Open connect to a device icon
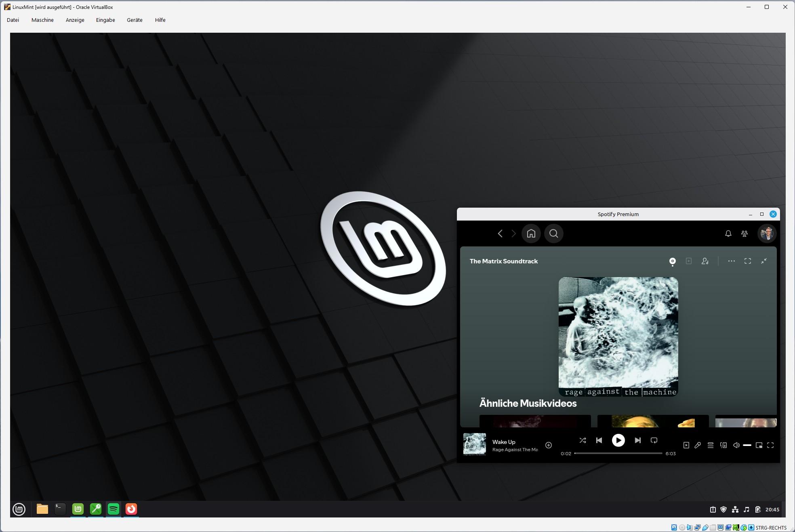The image size is (795, 532). point(723,445)
